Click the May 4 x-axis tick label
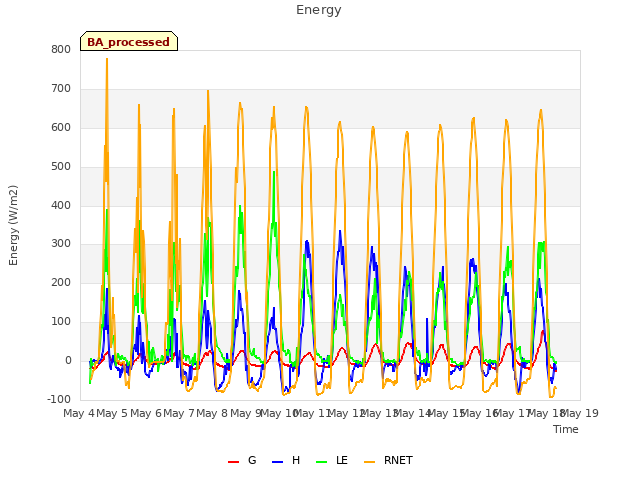The image size is (640, 480). tap(79, 413)
